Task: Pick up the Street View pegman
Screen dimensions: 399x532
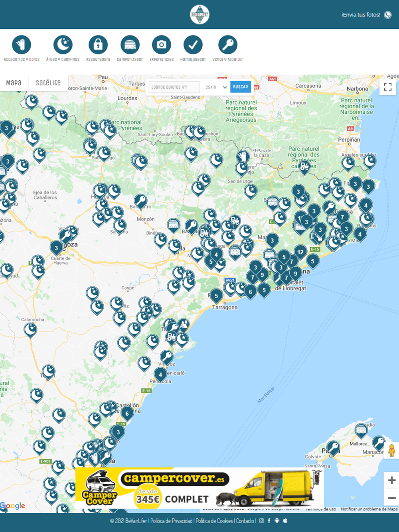Action: 391,451
